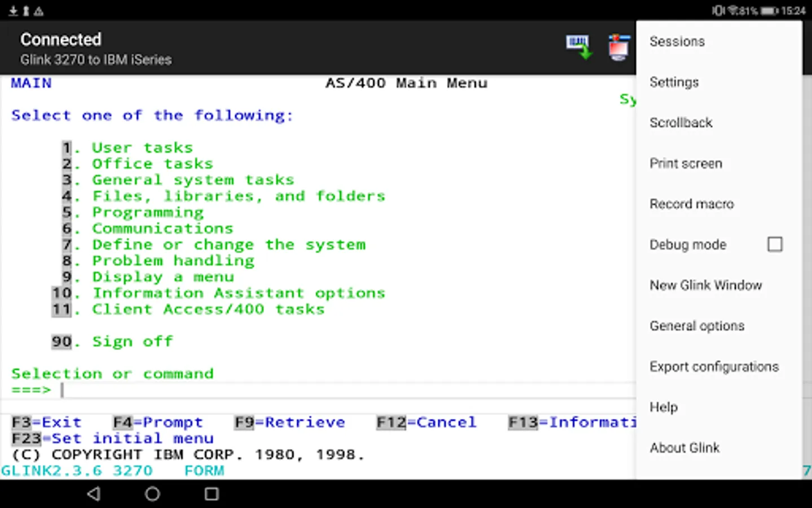This screenshot has width=812, height=508.
Task: Tap the AS/400 Main Menu heading
Action: tap(407, 84)
